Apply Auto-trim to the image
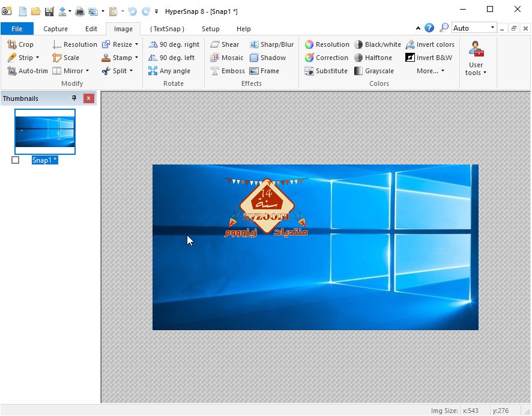The image size is (532, 416). (x=28, y=71)
